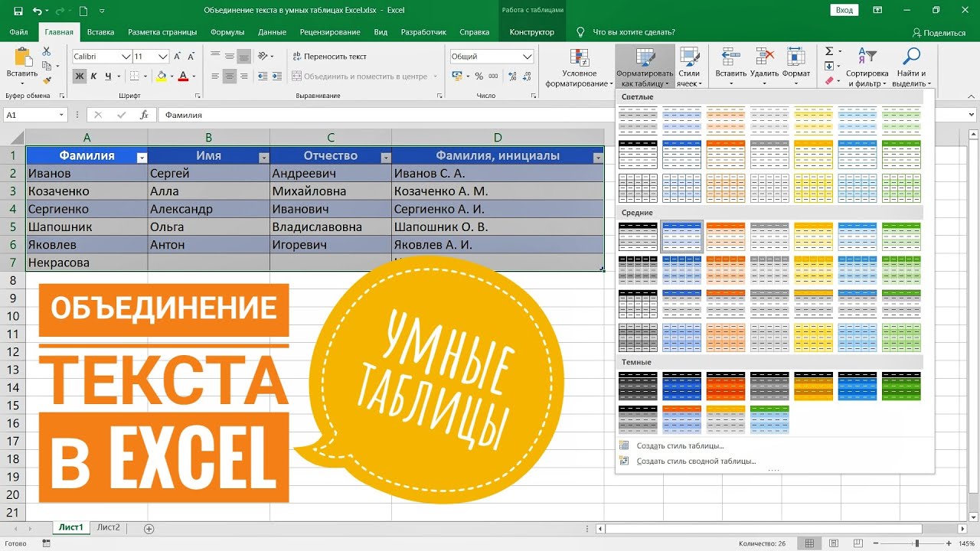This screenshot has width=980, height=551.
Task: Click the AutoSum sigma icon
Action: 828,51
